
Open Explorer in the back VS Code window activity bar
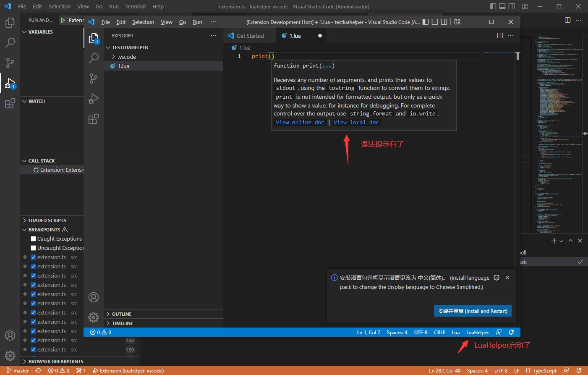10,22
